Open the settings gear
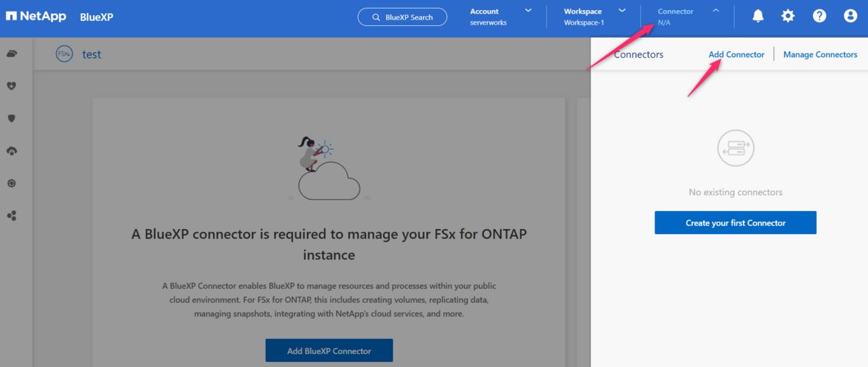Image resolution: width=868 pixels, height=367 pixels. pos(788,16)
